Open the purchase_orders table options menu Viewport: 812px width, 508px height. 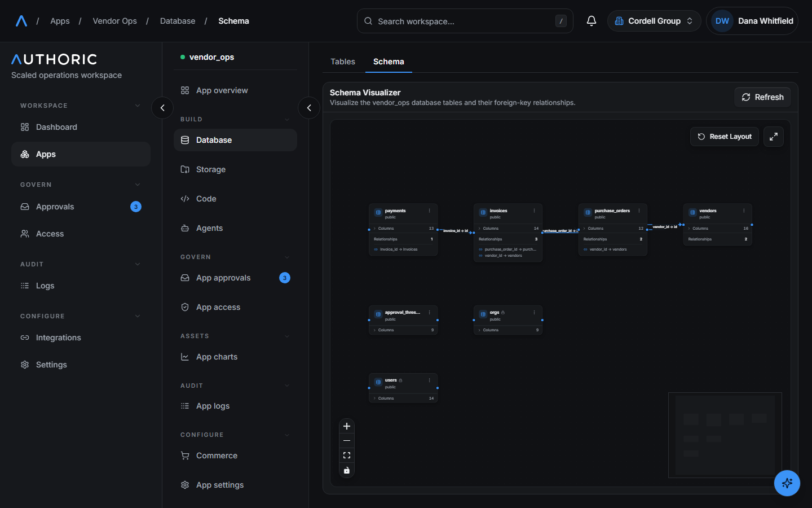pos(639,211)
